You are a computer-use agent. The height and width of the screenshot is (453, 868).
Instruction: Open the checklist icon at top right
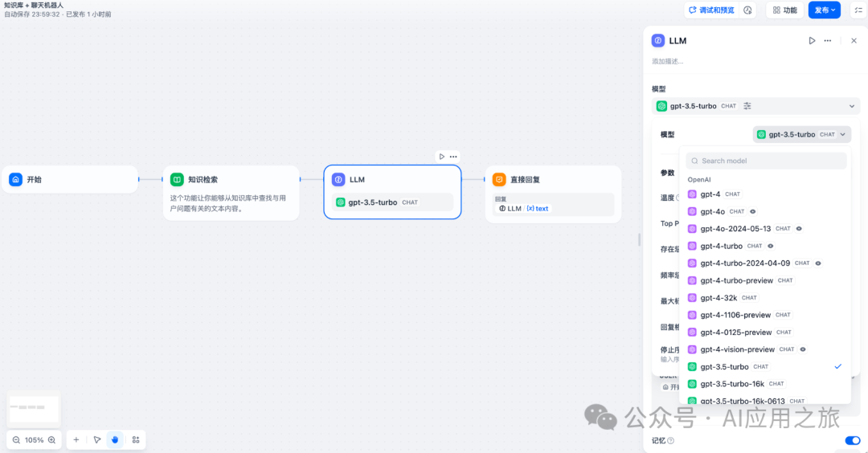coord(858,10)
